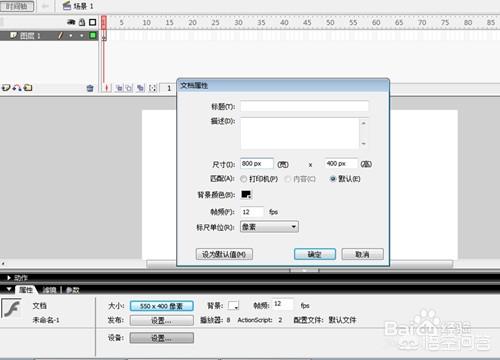Image resolution: width=500 pixels, height=360 pixels.
Task: Toggle the 时间轴 button
Action: click(x=17, y=6)
